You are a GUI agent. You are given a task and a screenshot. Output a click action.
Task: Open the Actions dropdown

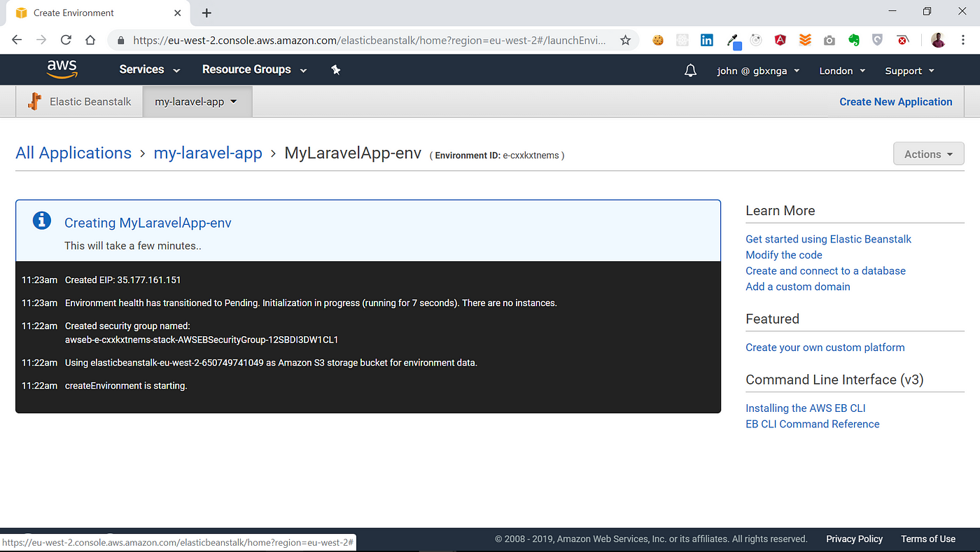tap(928, 154)
